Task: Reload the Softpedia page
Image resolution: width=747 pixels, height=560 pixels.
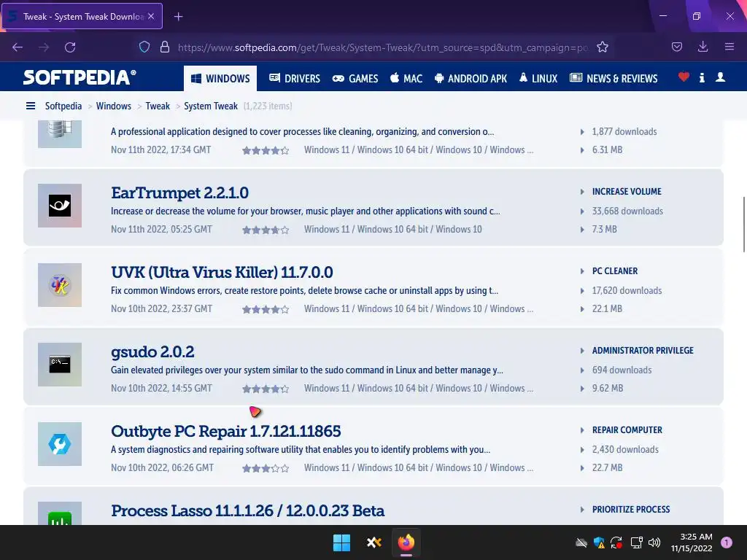Action: (70, 47)
